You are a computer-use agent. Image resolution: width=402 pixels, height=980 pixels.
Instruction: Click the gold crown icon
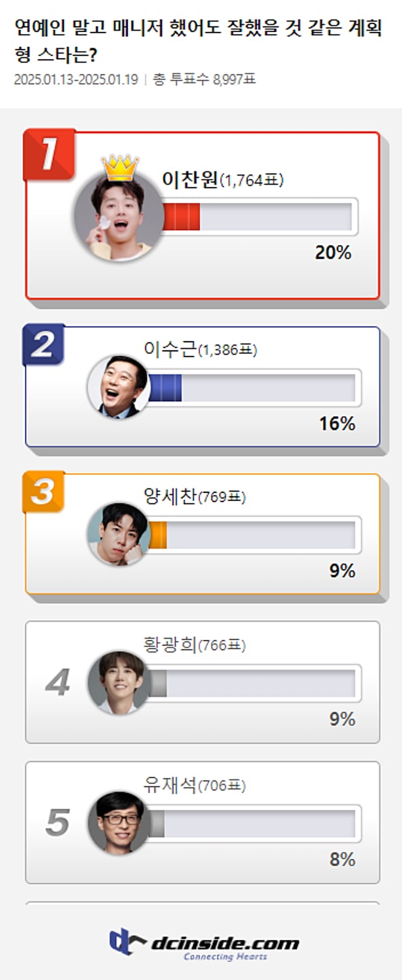coord(120,168)
